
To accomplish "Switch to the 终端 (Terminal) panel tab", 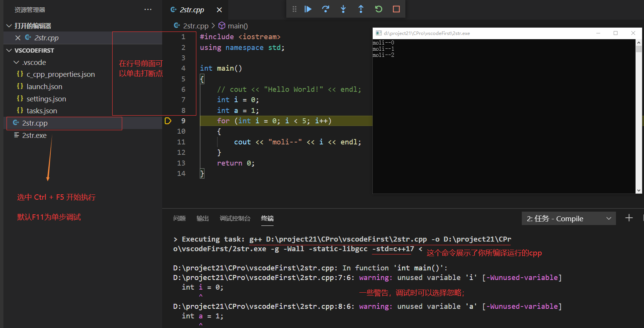I will [267, 218].
